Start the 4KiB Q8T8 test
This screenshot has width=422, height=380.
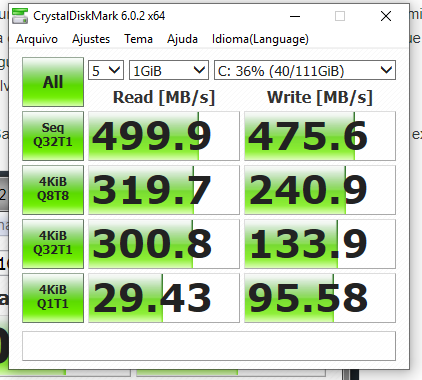pos(53,190)
